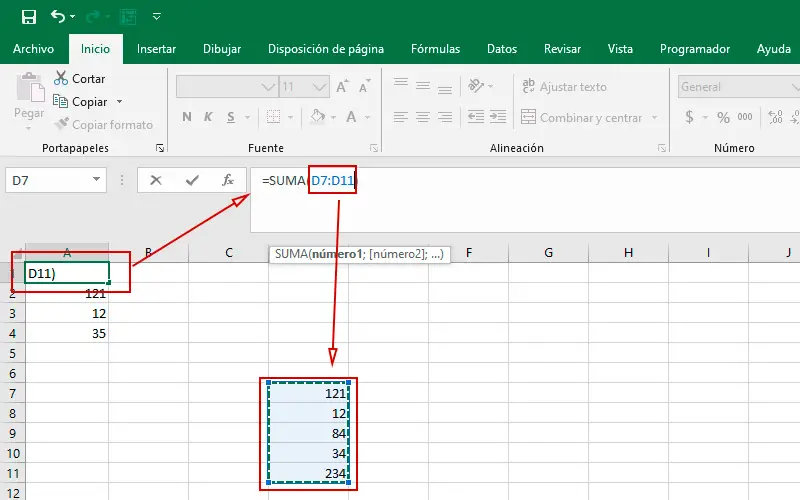Expand underline style dropdown arrow
The width and height of the screenshot is (800, 500).
tap(247, 117)
